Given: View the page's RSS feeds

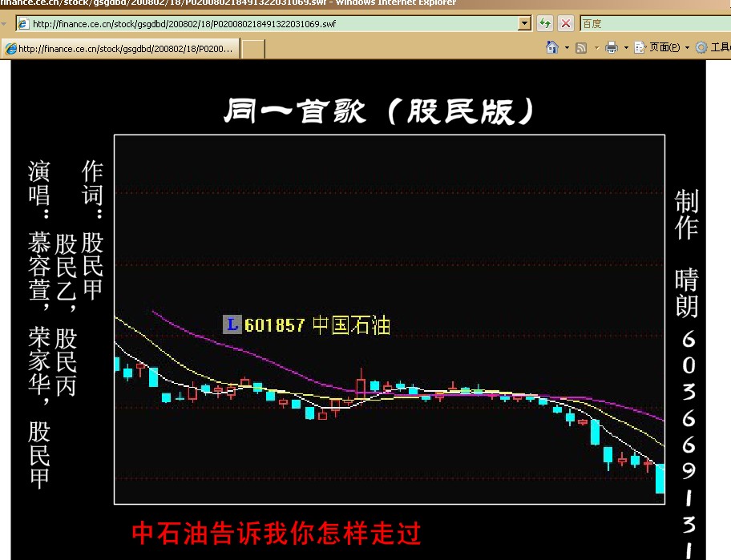Looking at the screenshot, I should pyautogui.click(x=580, y=47).
